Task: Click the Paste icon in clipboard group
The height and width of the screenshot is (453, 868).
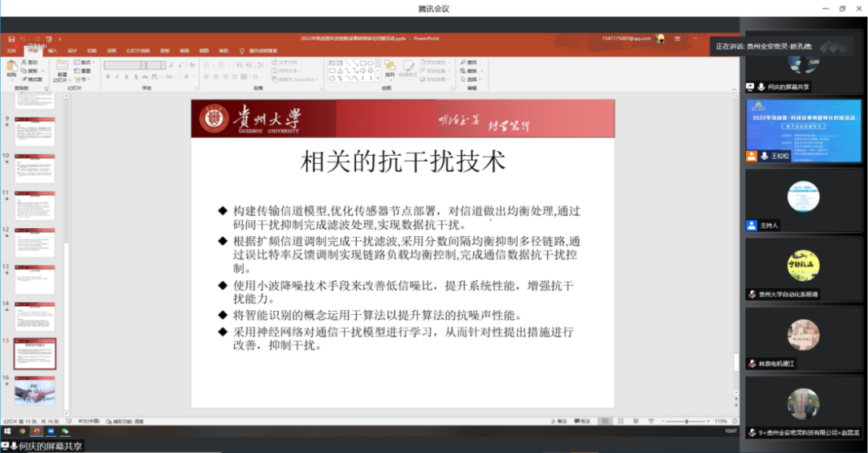Action: click(x=12, y=66)
